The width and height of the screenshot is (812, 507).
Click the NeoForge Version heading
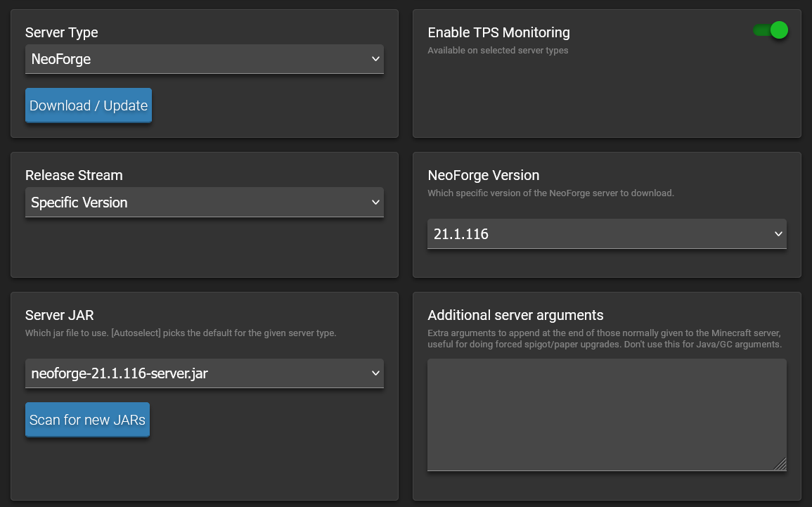point(484,176)
